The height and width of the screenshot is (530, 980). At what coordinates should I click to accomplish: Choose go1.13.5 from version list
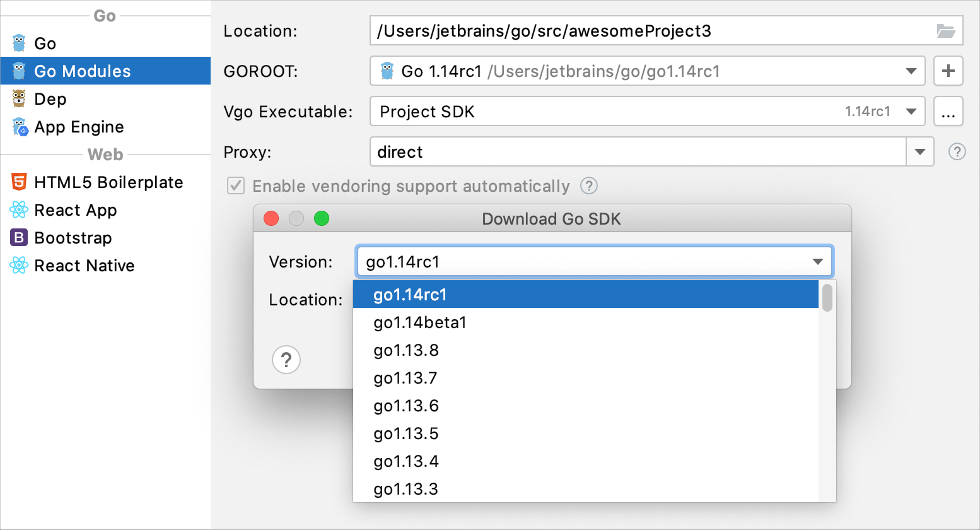click(x=586, y=433)
